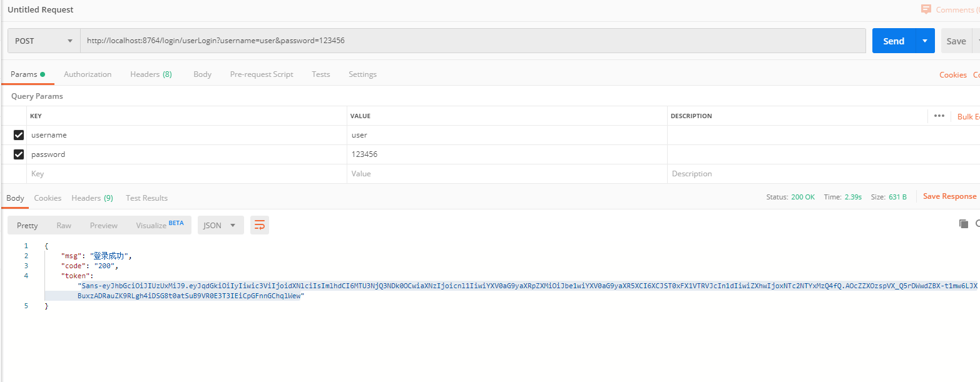Viewport: 980px width, 382px height.
Task: Toggle the response word wrap icon
Action: pos(260,225)
